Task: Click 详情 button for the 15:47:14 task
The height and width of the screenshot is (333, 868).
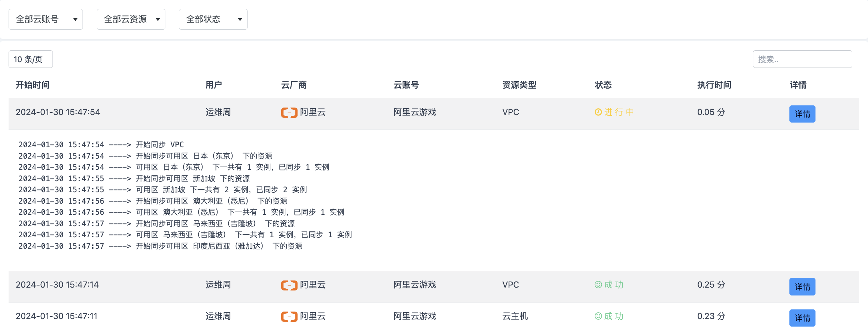Action: coord(802,287)
